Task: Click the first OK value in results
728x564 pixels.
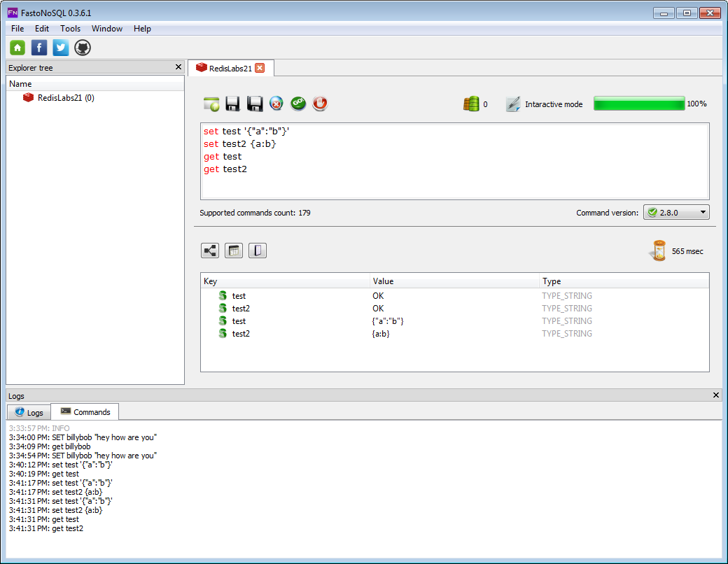Action: tap(378, 296)
